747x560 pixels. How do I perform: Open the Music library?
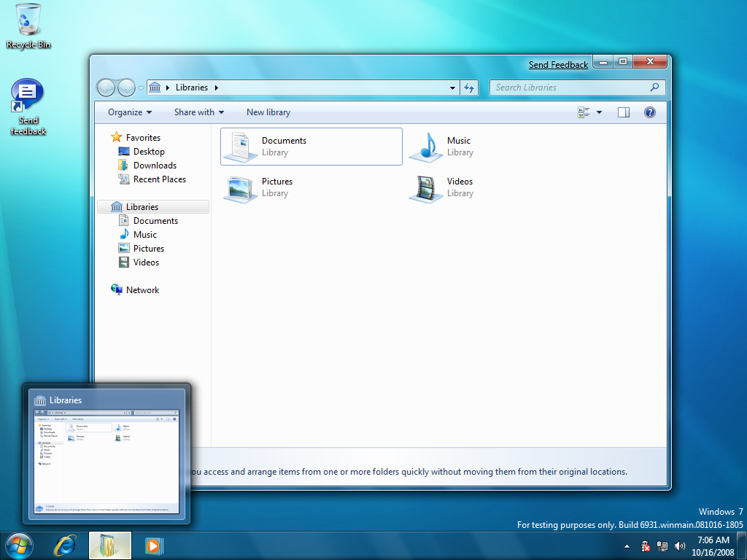(425, 147)
